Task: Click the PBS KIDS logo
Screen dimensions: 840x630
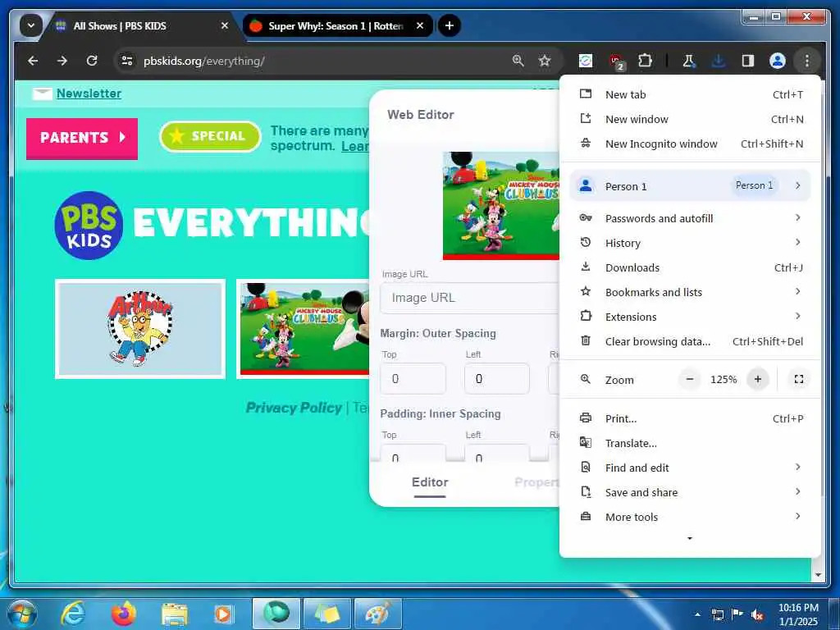Action: point(89,225)
